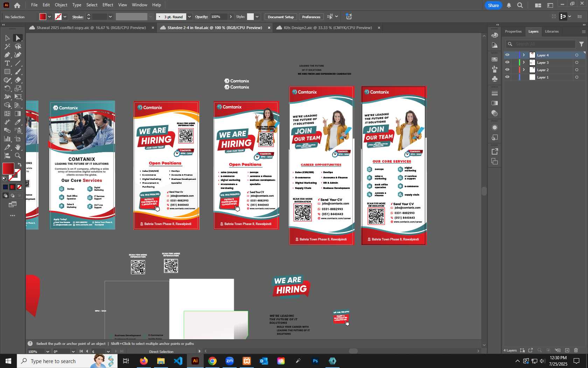Screen dimensions: 588x368
Task: Open the Effect menu
Action: tap(108, 5)
